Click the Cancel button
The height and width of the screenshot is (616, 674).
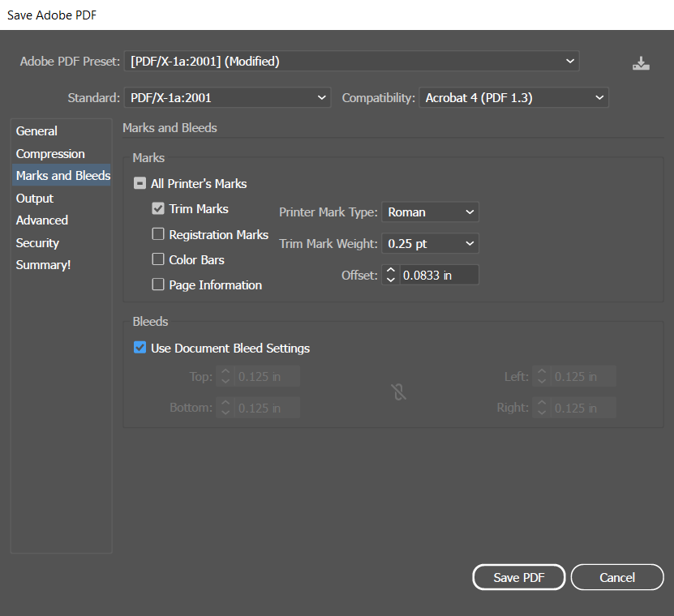pos(617,577)
